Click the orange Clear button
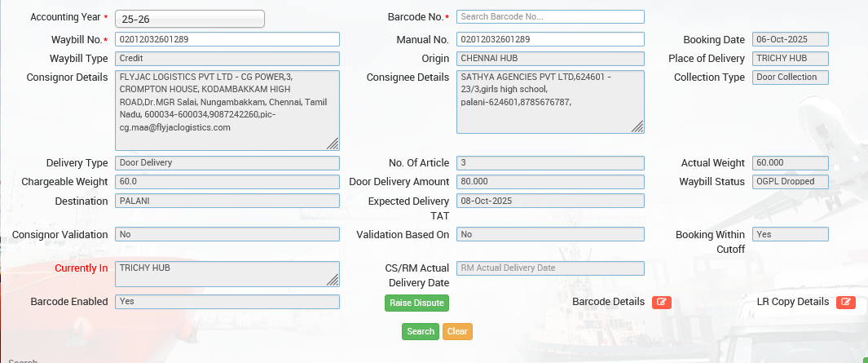 [457, 332]
